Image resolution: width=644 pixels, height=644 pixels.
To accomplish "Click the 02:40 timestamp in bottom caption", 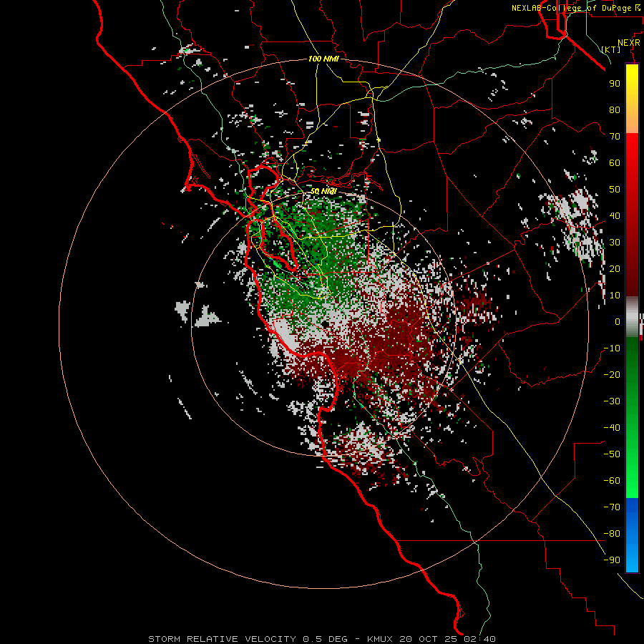I will coord(479,639).
